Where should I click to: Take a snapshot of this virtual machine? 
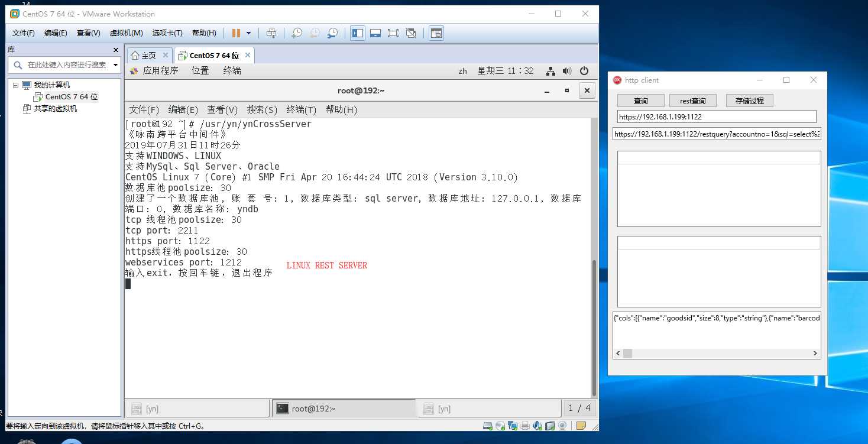point(297,33)
